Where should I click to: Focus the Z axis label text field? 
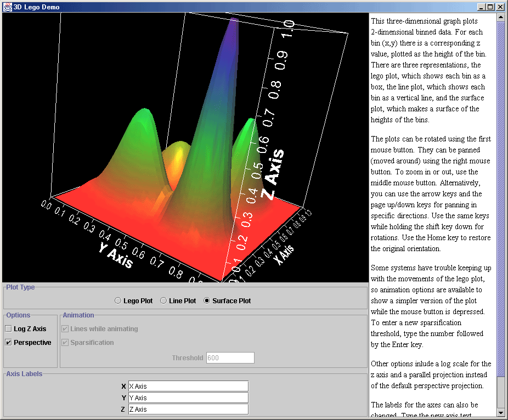pos(188,409)
